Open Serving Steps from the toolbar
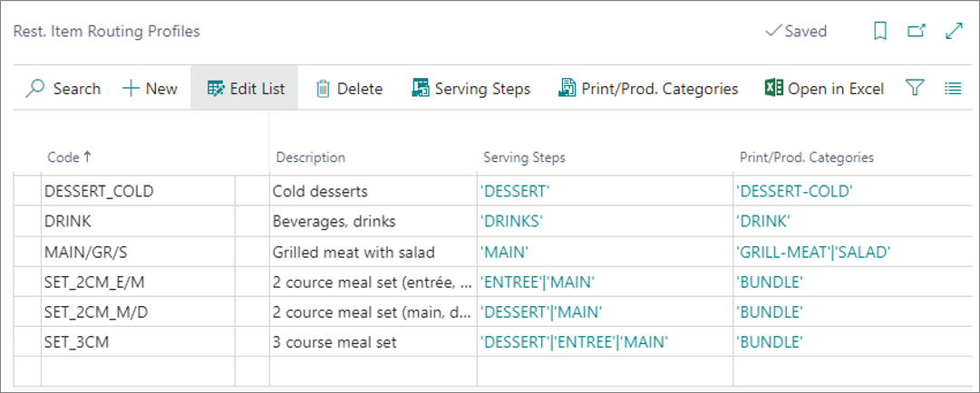Viewport: 980px width, 393px height. point(471,89)
